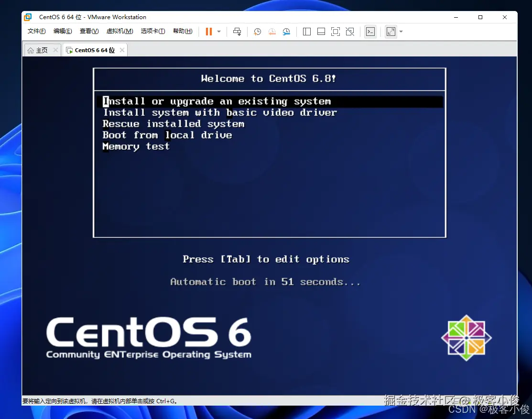Click the VMware Workstation title bar icon
The height and width of the screenshot is (419, 532).
coord(28,17)
